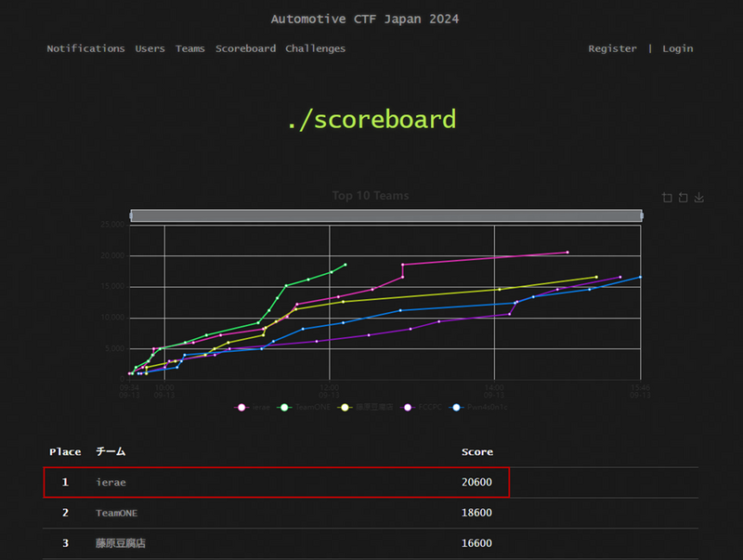Image resolution: width=743 pixels, height=560 pixels.
Task: Download the chart as an image
Action: (x=699, y=197)
